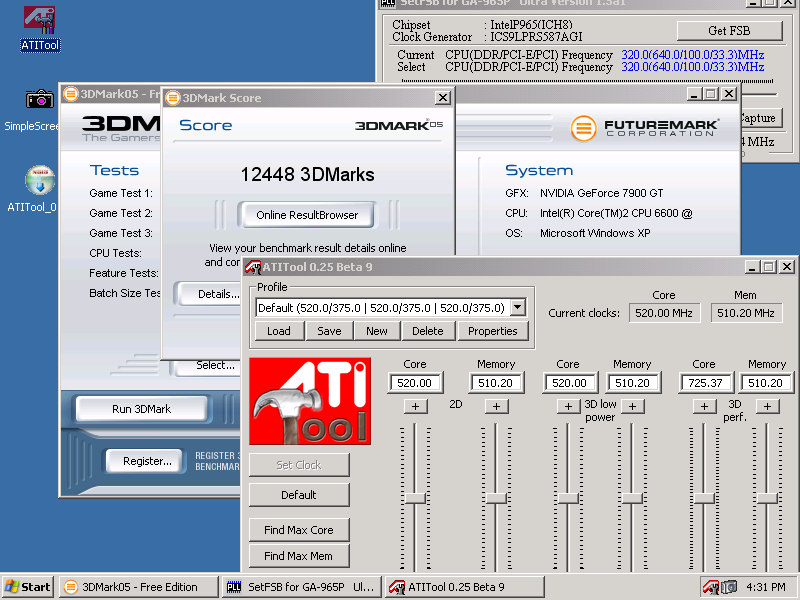Switch to 3DMark05 Free Edition taskbar item
This screenshot has width=800, height=600.
[x=138, y=587]
